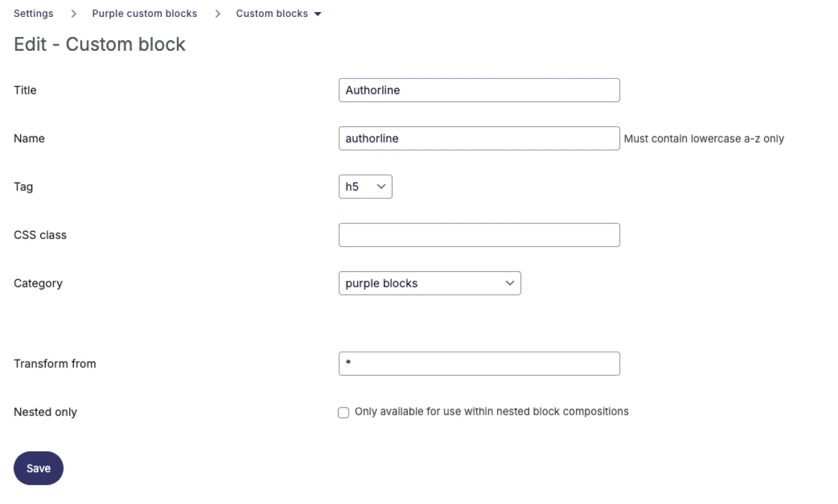Click the lowercase a-z only hint

[704, 138]
